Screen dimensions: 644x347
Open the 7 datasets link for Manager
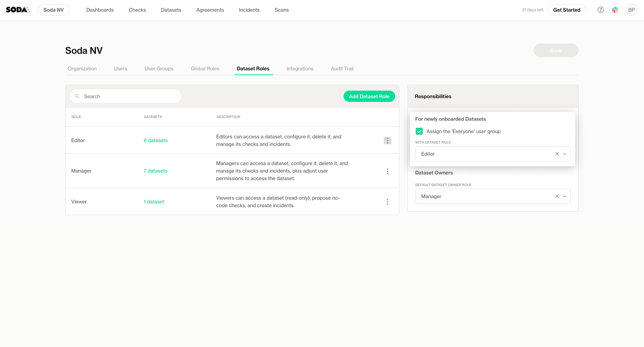(155, 171)
